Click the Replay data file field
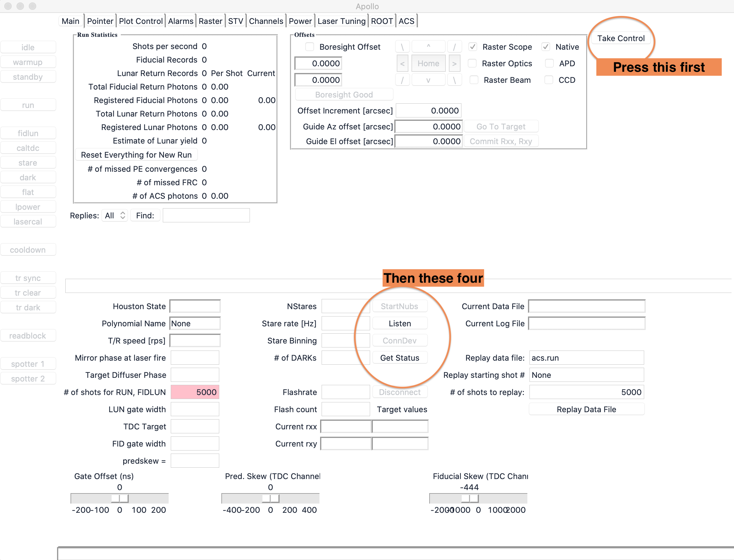 click(x=587, y=358)
